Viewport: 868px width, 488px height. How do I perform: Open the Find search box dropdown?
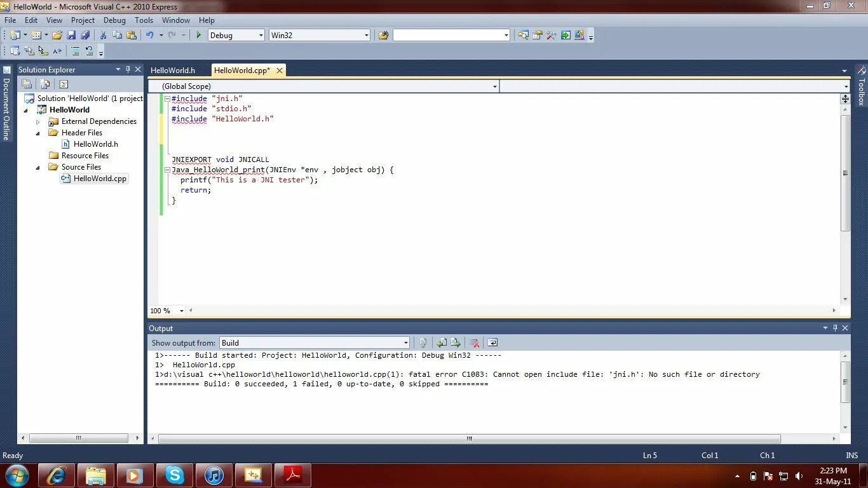pos(506,36)
